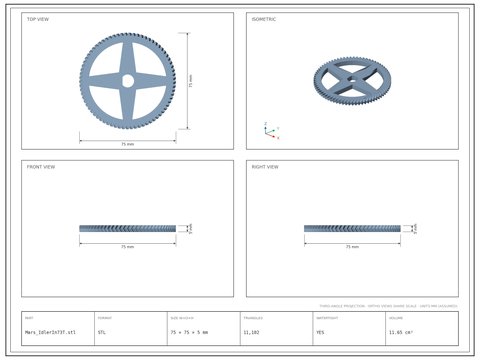Select the front view gear edge profile
This screenshot has width=480, height=360.
coord(128,228)
